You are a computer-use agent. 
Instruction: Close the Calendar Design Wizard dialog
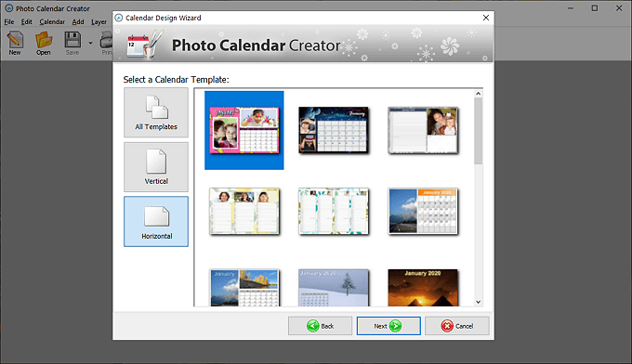click(486, 18)
